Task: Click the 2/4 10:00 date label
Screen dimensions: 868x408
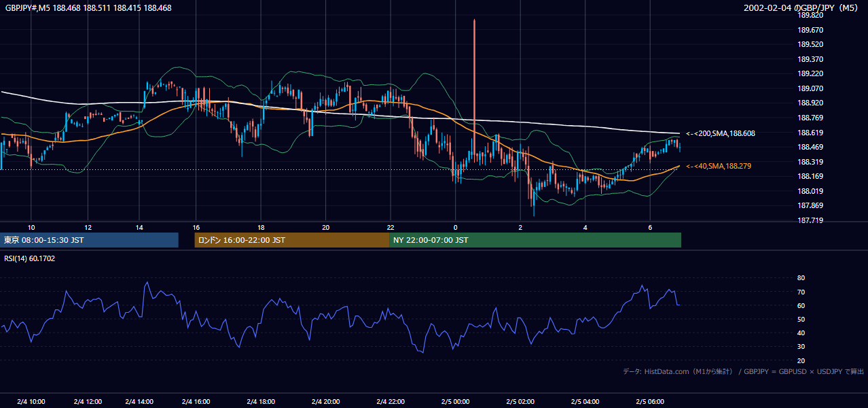Action: (x=31, y=402)
